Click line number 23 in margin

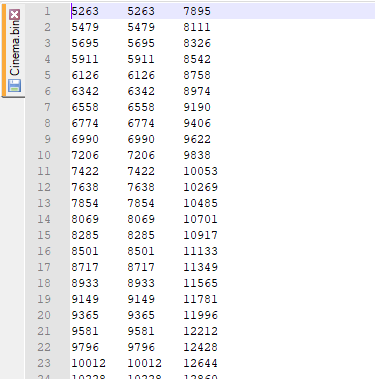[44, 363]
